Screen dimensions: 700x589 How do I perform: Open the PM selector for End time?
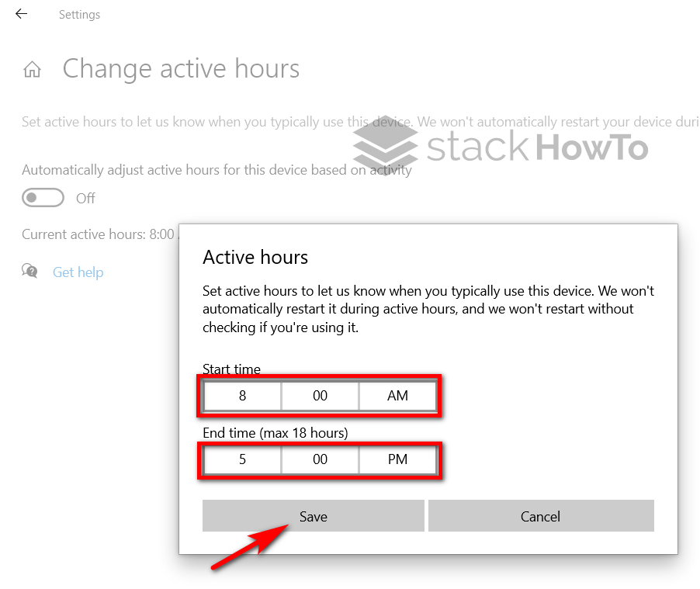397,459
